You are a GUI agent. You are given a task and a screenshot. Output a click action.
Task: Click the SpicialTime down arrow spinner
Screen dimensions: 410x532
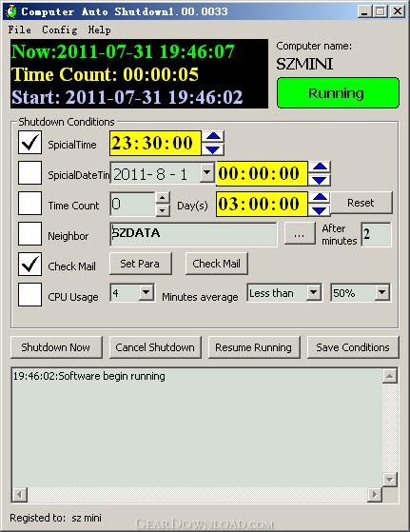pos(213,149)
